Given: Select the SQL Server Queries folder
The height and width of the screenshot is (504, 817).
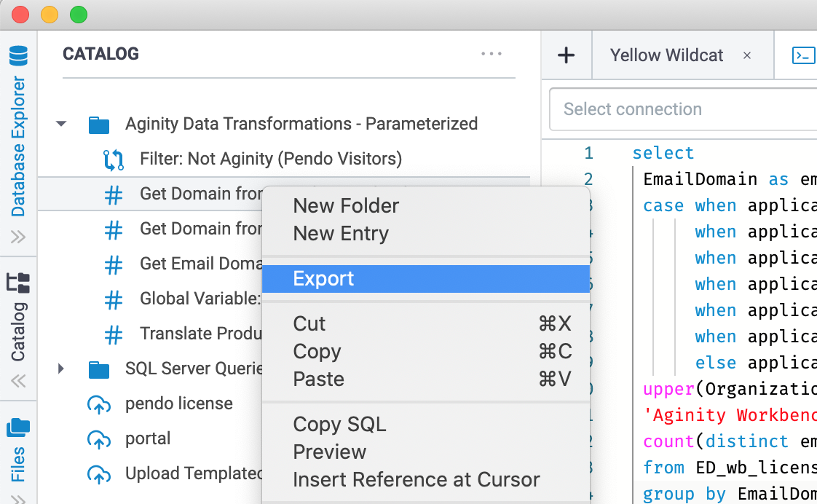Looking at the screenshot, I should [193, 369].
